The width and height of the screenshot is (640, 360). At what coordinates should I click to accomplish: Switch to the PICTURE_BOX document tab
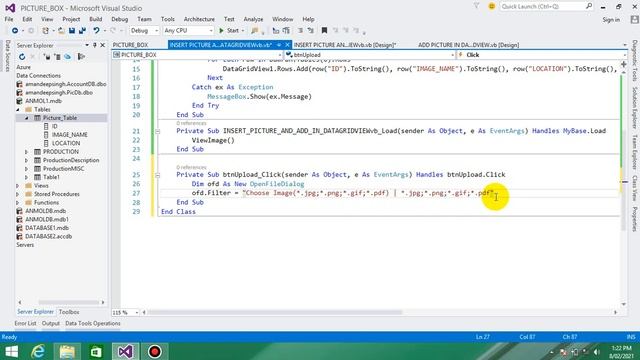(131, 45)
